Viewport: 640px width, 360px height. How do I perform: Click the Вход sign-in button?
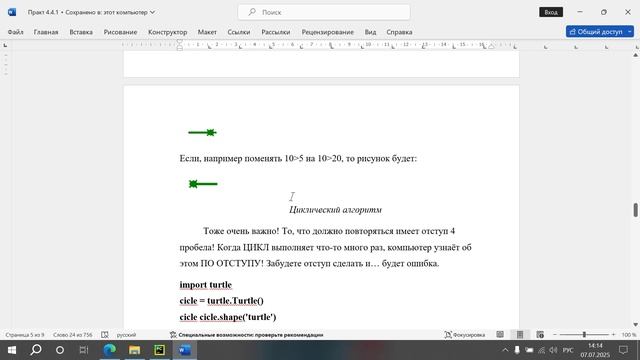click(551, 12)
